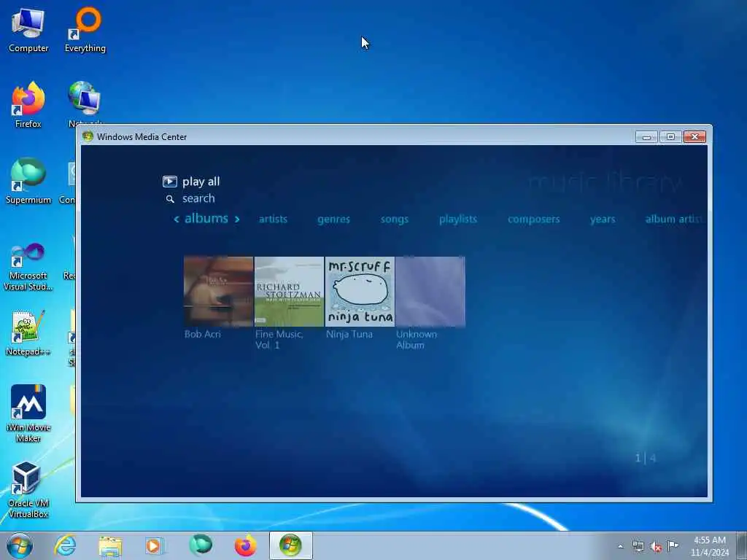
Task: Click the left chevron beside albums
Action: tap(177, 219)
